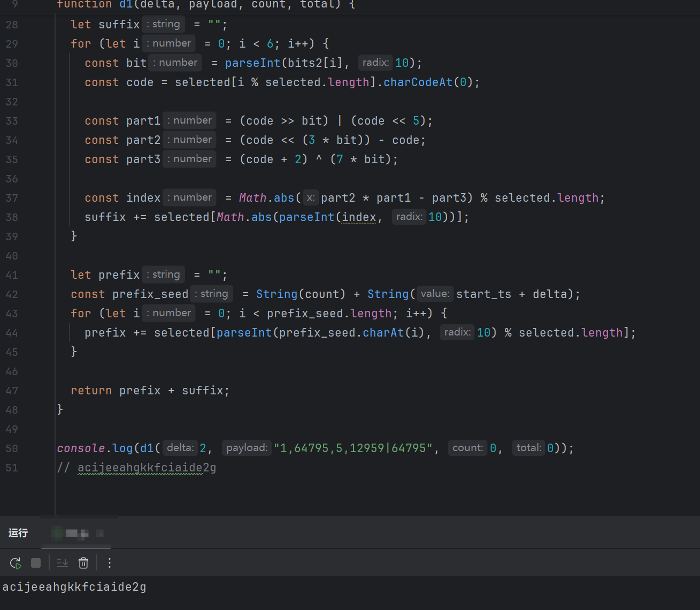Click start_ts variable on line 42
Image resolution: width=700 pixels, height=610 pixels.
[483, 294]
